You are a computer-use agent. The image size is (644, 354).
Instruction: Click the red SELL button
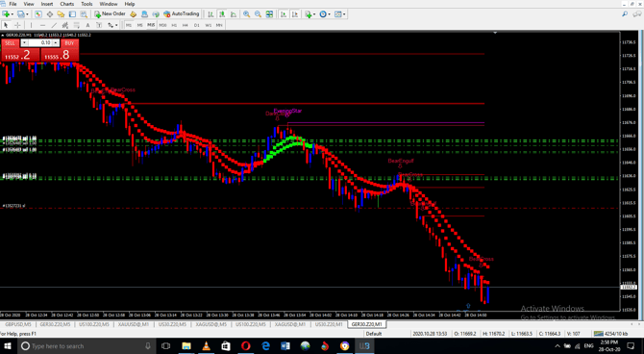point(10,43)
